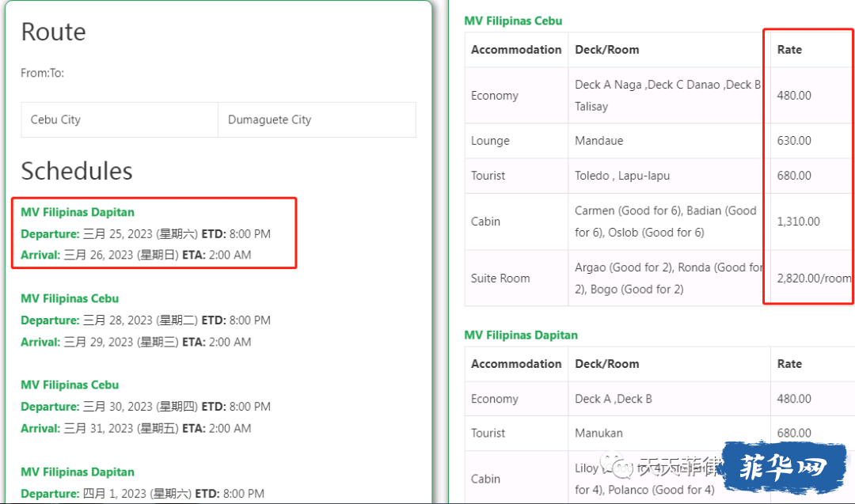855x504 pixels.
Task: Click the 1,310.00 rate cell
Action: 812,222
